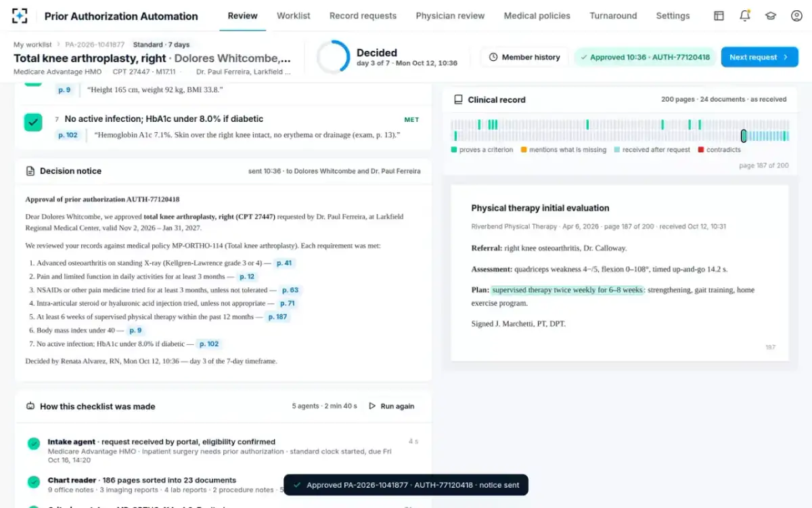The width and height of the screenshot is (812, 508).
Task: Open the user account icon
Action: coord(796,16)
